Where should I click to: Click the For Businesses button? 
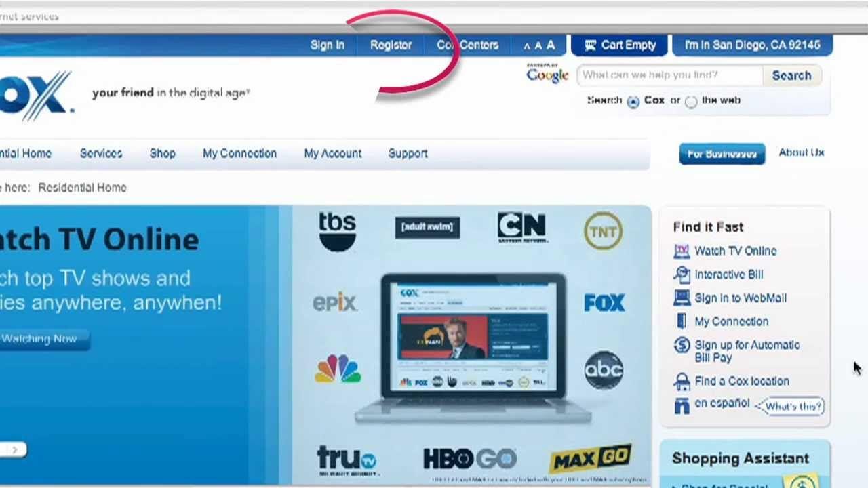pyautogui.click(x=722, y=154)
